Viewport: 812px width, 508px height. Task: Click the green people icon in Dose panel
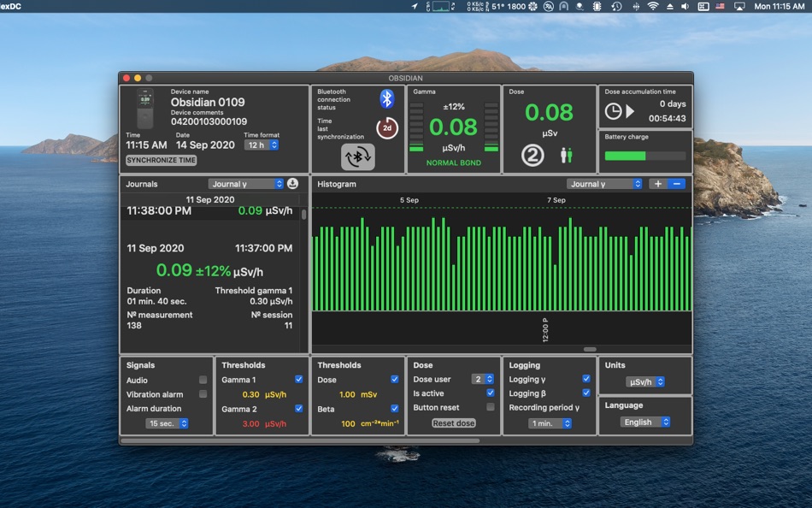(566, 156)
